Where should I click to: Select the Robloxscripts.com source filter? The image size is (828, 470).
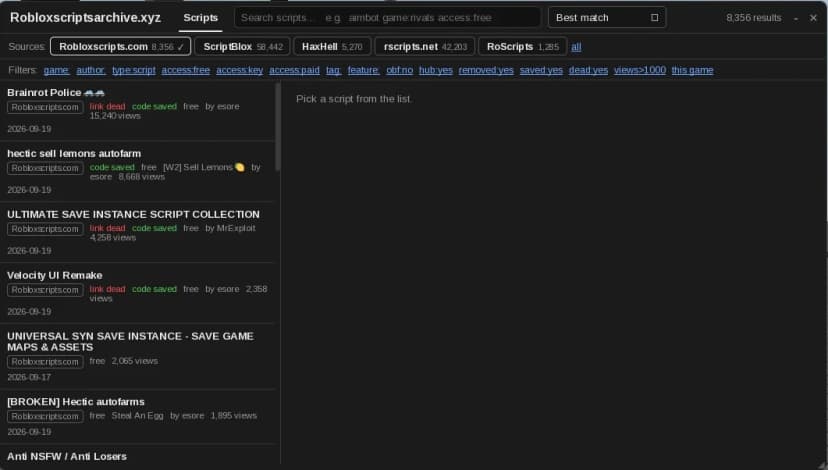[120, 46]
